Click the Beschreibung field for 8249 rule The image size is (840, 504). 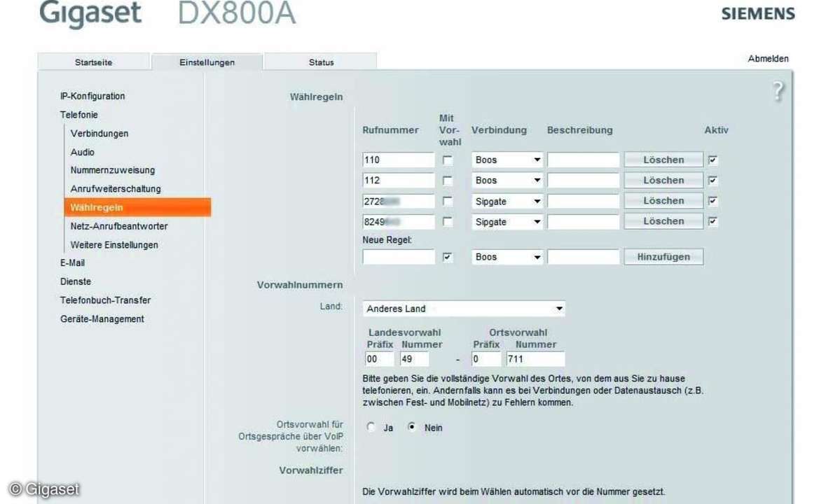click(583, 221)
